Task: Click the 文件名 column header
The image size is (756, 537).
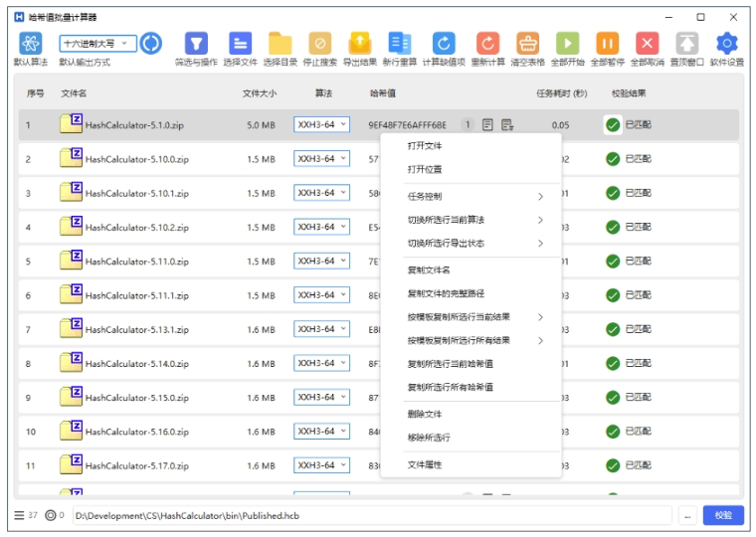Action: (x=74, y=93)
